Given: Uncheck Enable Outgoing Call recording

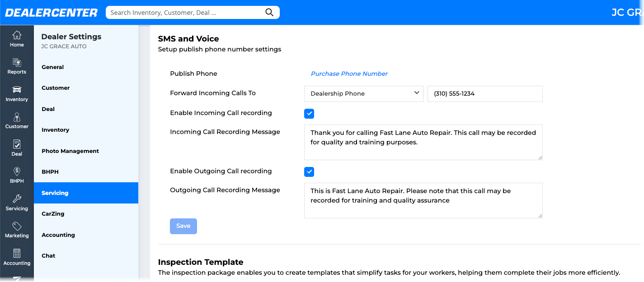Looking at the screenshot, I should (x=309, y=172).
